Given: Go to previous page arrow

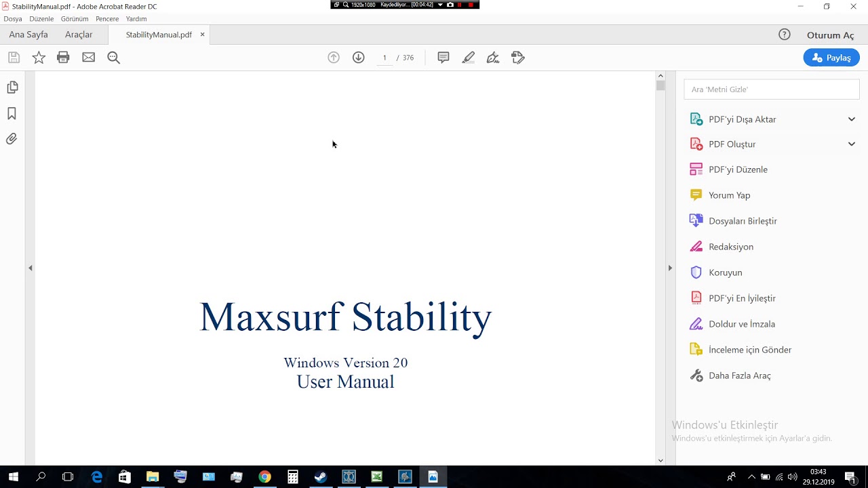Looking at the screenshot, I should click(334, 58).
